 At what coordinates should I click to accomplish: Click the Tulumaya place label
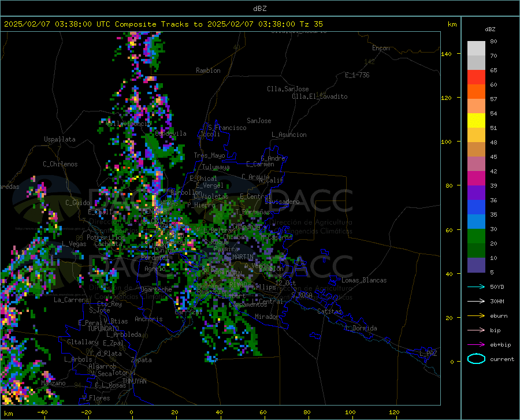[x=216, y=167]
